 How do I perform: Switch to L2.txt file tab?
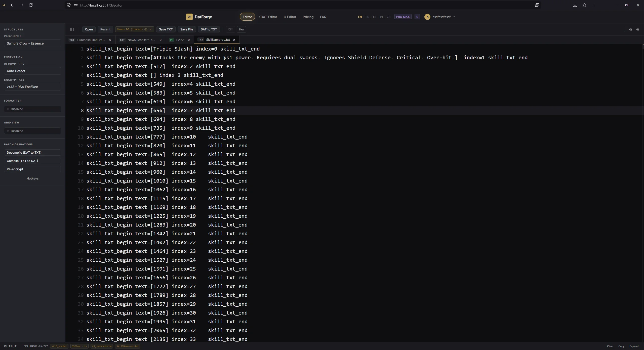[x=180, y=40]
